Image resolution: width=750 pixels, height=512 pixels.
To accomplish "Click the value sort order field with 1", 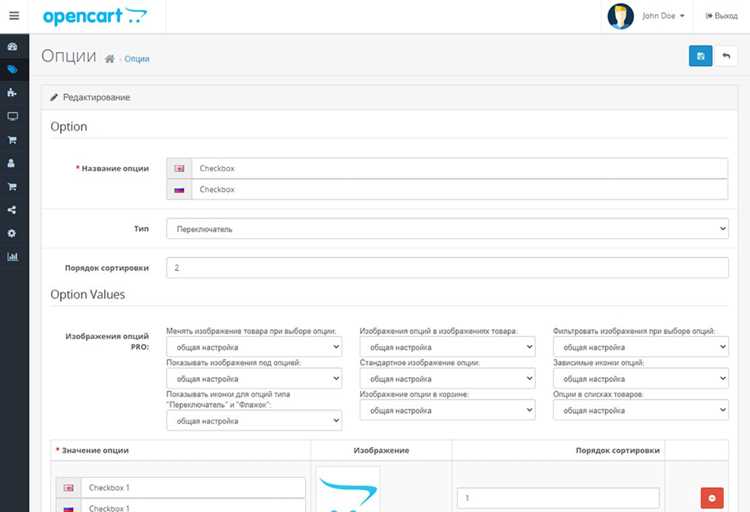I will pyautogui.click(x=558, y=498).
